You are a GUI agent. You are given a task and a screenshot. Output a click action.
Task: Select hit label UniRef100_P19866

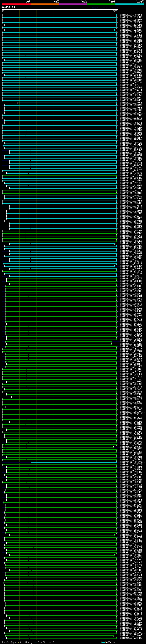tap(131, 186)
